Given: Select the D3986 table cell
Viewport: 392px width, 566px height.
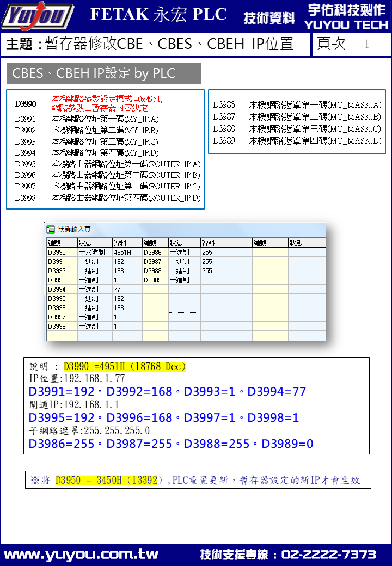Looking at the screenshot, I should [x=155, y=253].
